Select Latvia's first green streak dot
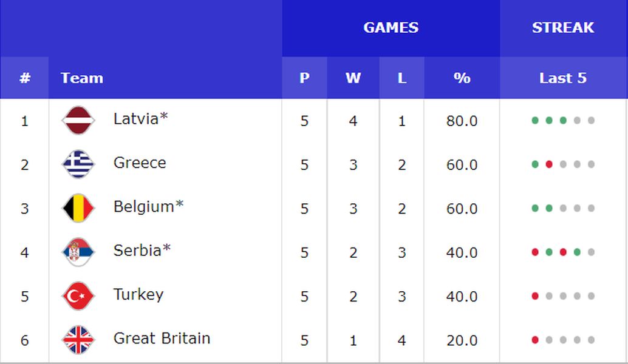The image size is (628, 364). (534, 120)
